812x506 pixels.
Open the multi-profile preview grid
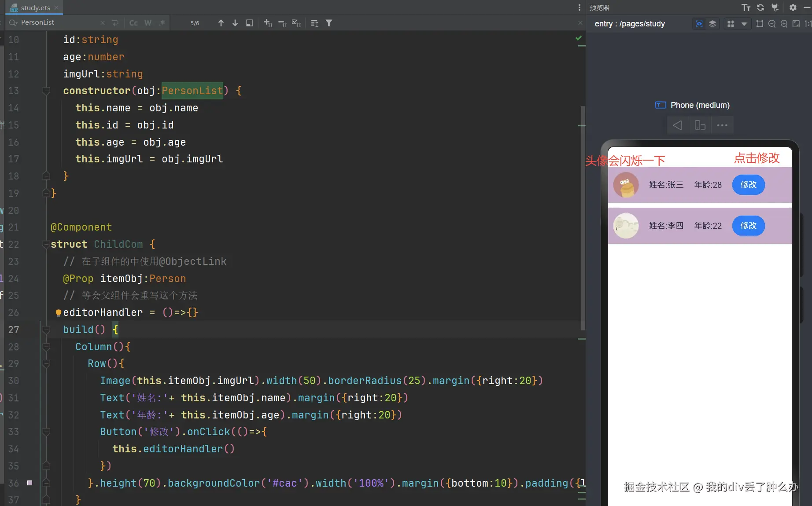pyautogui.click(x=731, y=24)
